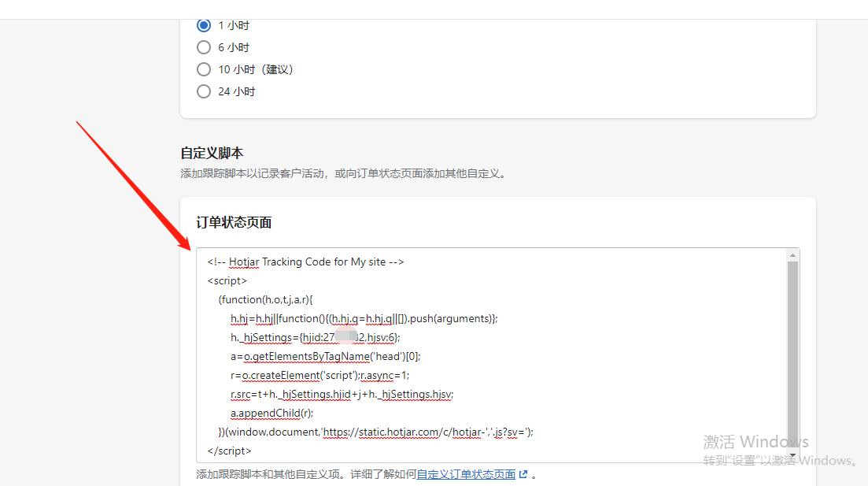Click the static.hotjar.com URL code line
Viewport: 868px width, 486px height.
pyautogui.click(x=376, y=432)
